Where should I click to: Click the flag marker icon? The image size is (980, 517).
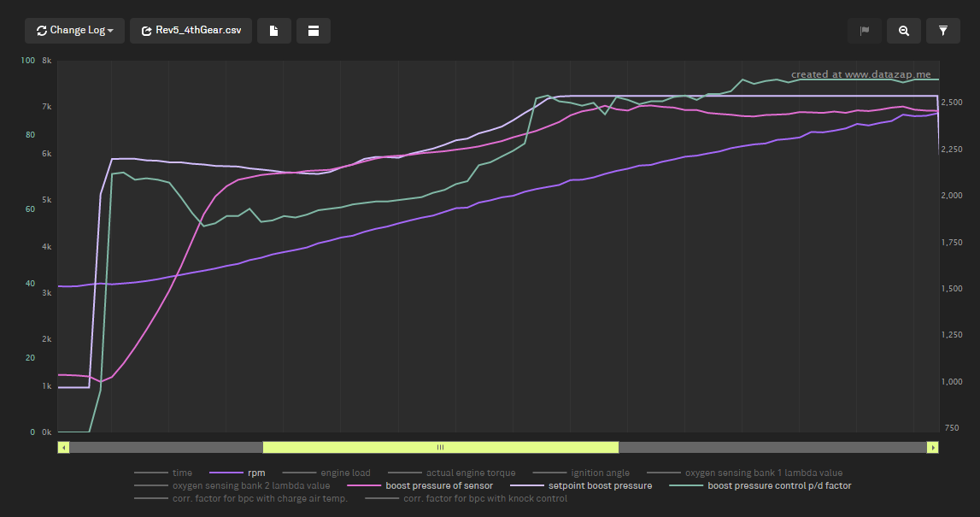point(864,31)
